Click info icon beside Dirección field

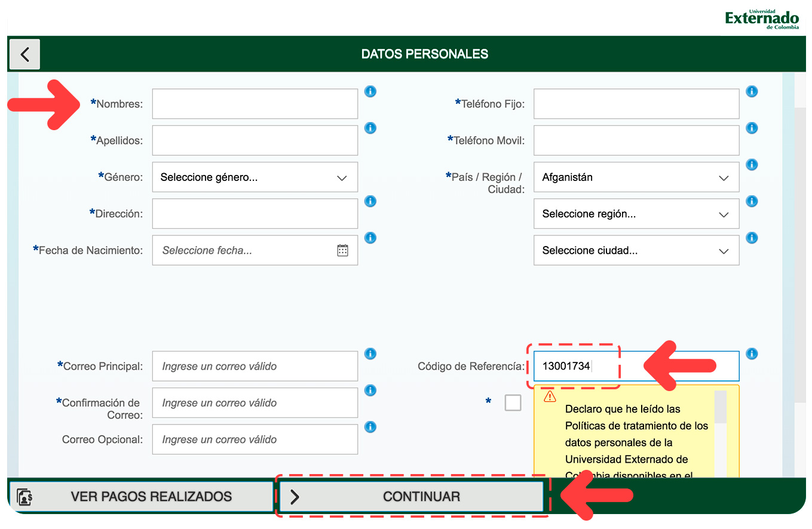(370, 201)
